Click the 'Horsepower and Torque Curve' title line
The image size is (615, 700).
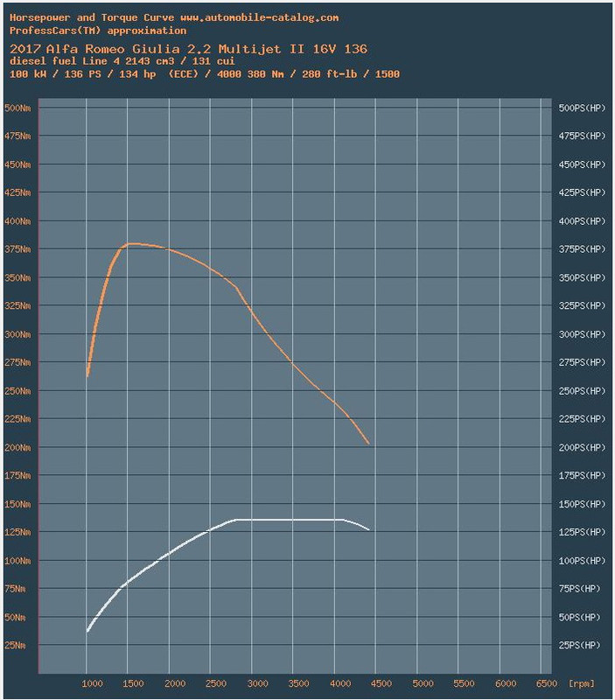pyautogui.click(x=174, y=17)
